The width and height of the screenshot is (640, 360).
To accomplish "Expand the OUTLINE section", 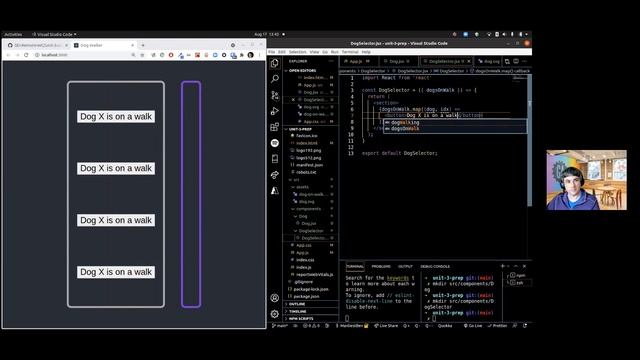I will (x=310, y=304).
